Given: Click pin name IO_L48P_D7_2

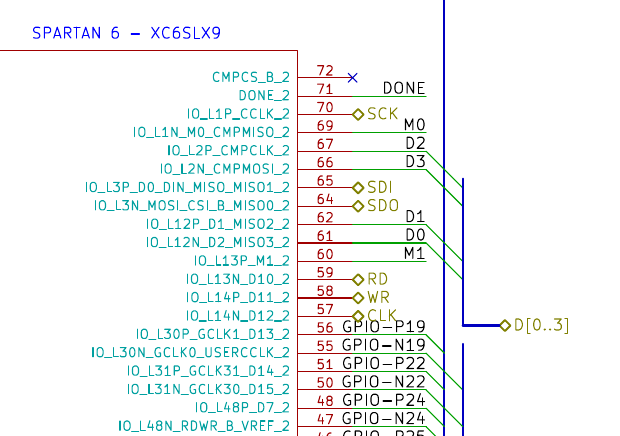Looking at the screenshot, I should coord(242,408).
